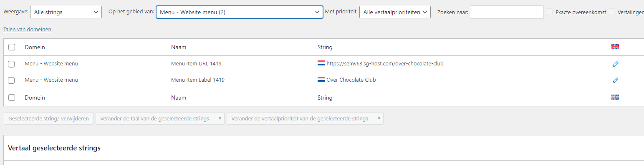The image size is (644, 165).
Task: Select the Menu Item URL 1419 row checkbox
Action: click(12, 64)
